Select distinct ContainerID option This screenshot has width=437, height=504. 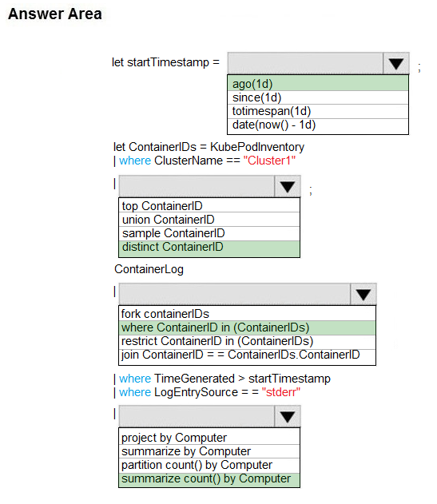pyautogui.click(x=209, y=248)
